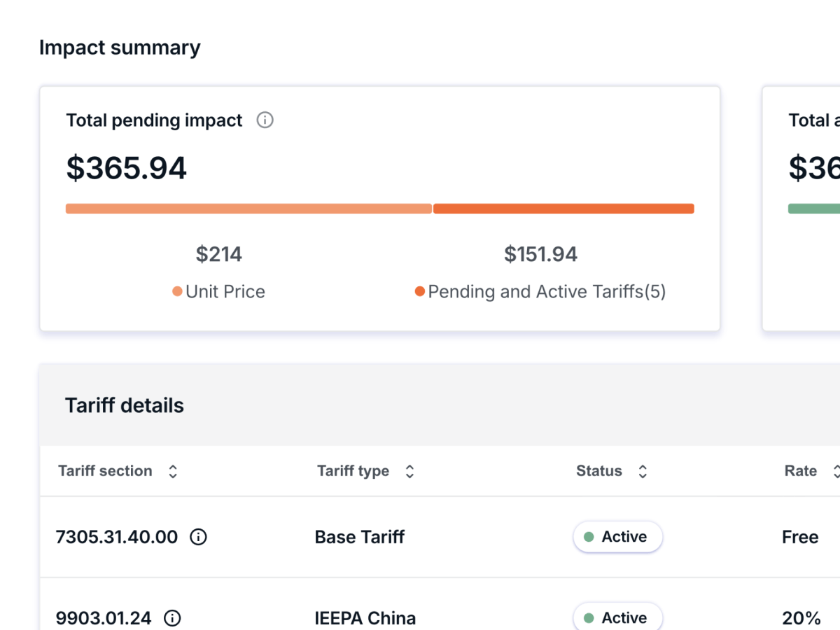Click the Pending and Active Tariffs(5) label

pyautogui.click(x=547, y=291)
